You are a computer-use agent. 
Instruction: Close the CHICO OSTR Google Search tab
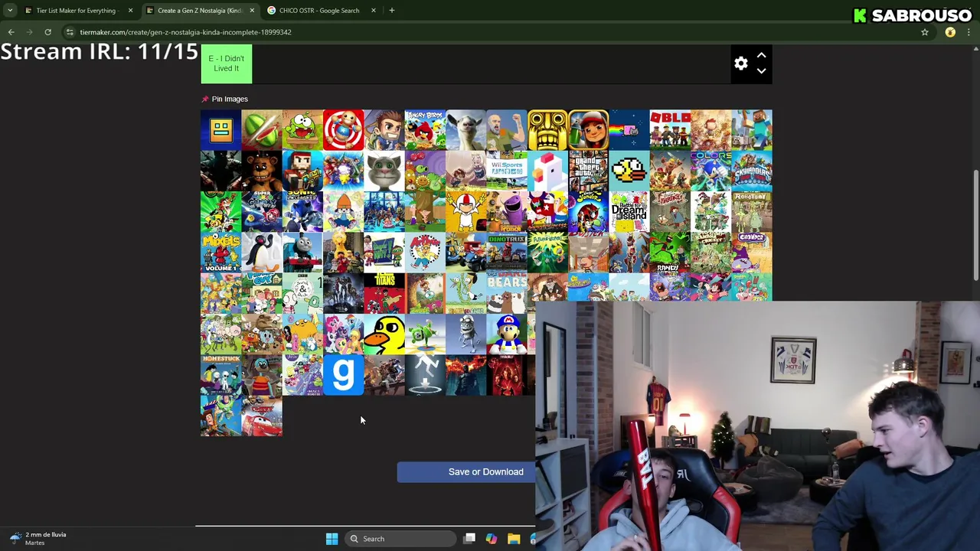tap(373, 11)
